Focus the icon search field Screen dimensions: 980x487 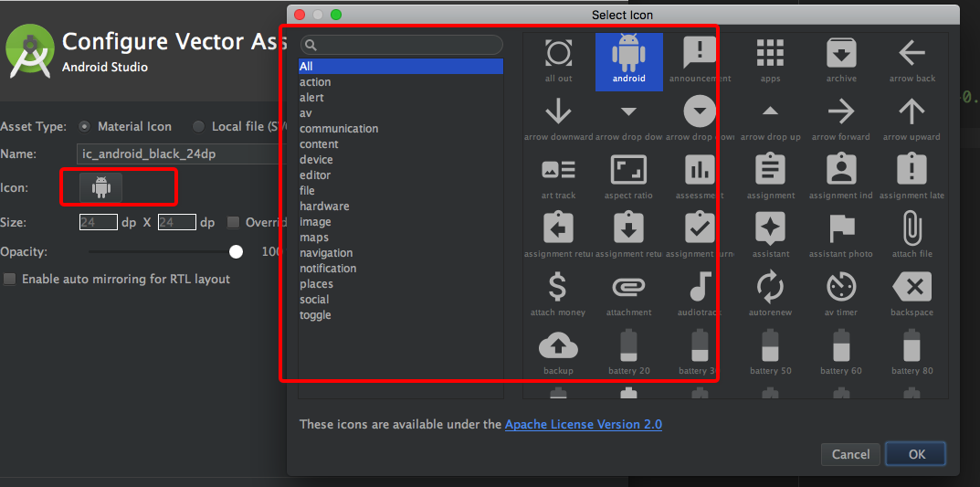coord(401,45)
